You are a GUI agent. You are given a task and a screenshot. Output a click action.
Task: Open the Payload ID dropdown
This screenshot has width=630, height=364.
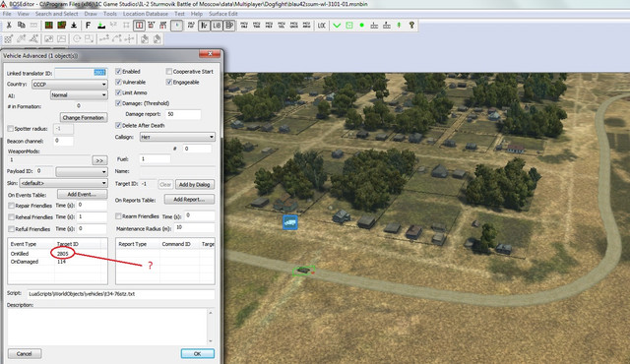(x=82, y=172)
